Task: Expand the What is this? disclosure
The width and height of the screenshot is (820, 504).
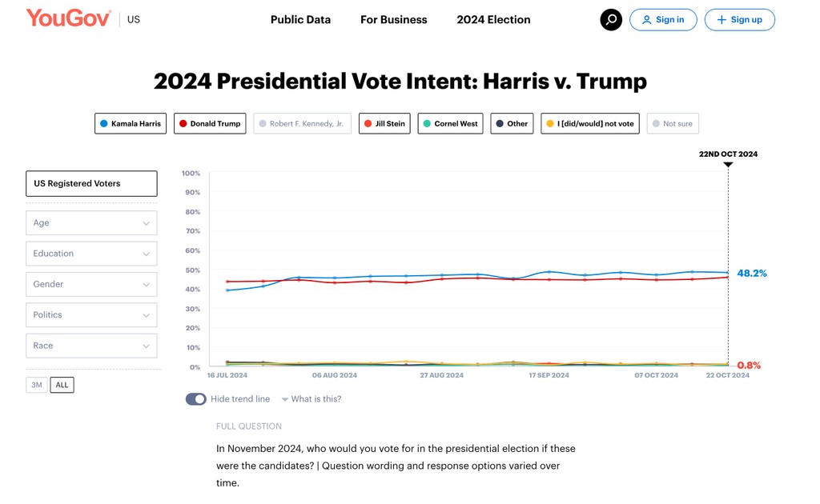Action: 311,399
